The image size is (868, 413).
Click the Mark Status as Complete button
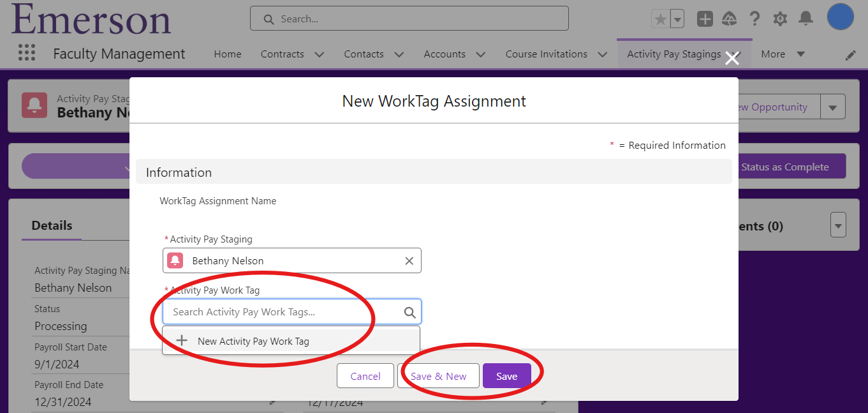791,167
